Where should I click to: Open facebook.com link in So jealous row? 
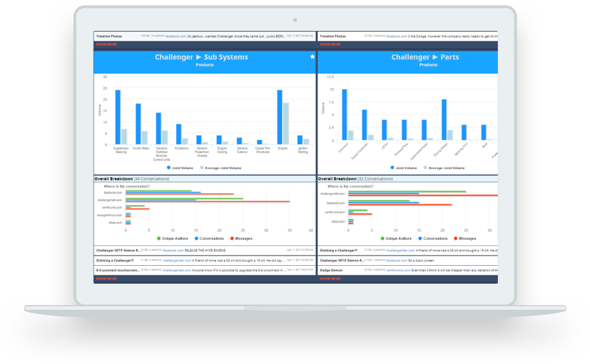tap(176, 36)
